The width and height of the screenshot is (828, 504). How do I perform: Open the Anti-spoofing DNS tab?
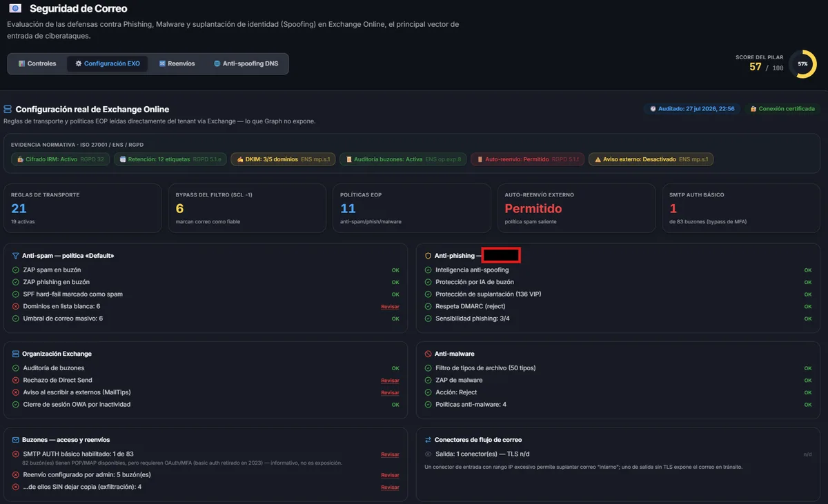tap(246, 63)
